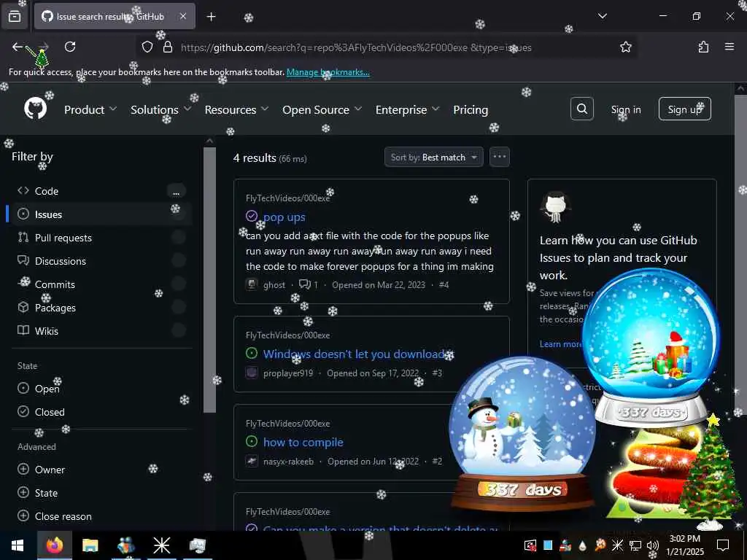Image resolution: width=747 pixels, height=560 pixels.
Task: Click the Sign up button
Action: (684, 109)
